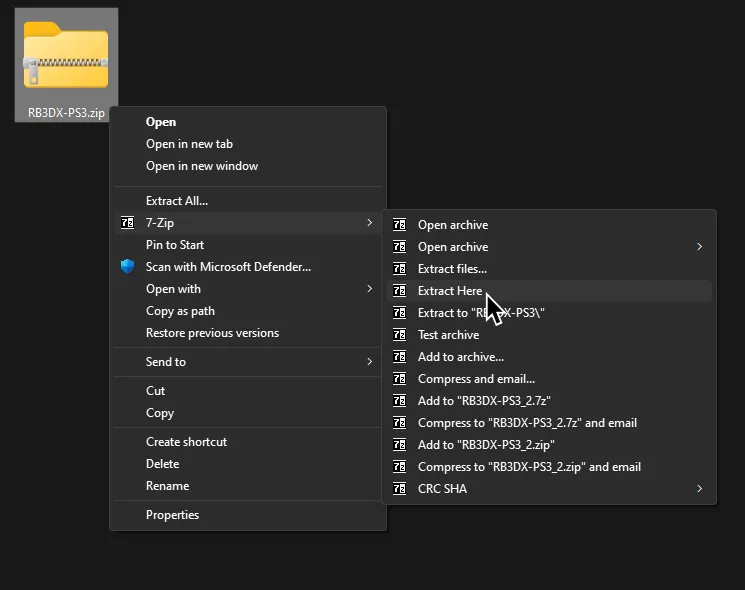745x590 pixels.
Task: Click the 7z icon beside Test archive
Action: [400, 334]
